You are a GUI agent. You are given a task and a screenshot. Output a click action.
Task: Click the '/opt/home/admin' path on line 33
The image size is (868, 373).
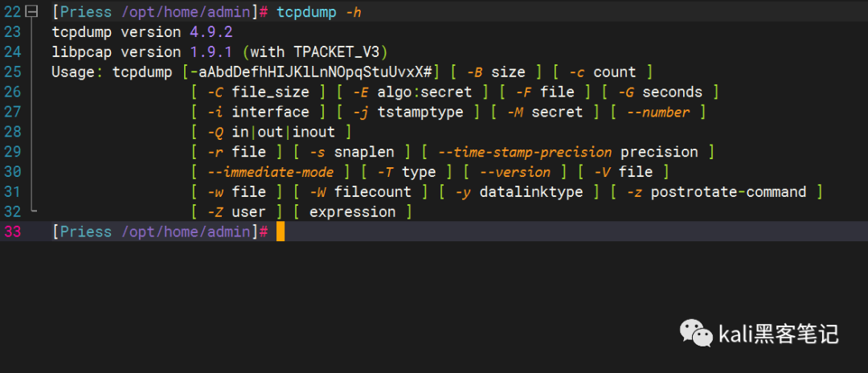coord(186,232)
